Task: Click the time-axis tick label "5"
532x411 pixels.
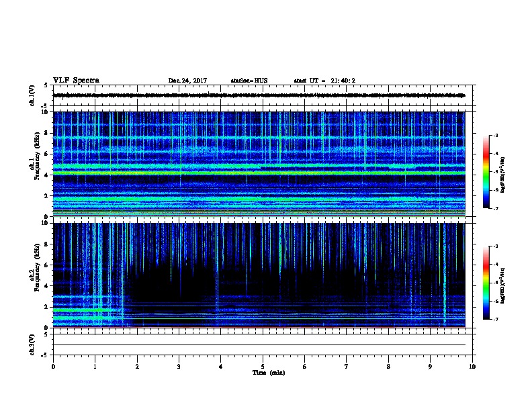Action: (263, 367)
